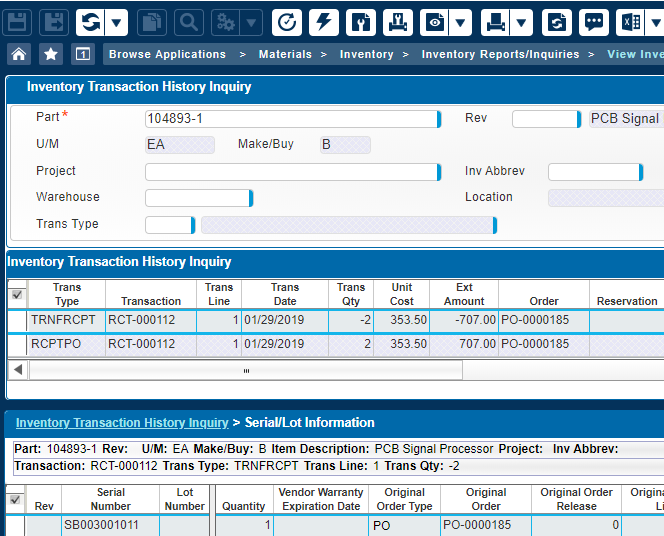Open Materials breadcrumb item
Screen dimensions: 664x536
[285, 54]
